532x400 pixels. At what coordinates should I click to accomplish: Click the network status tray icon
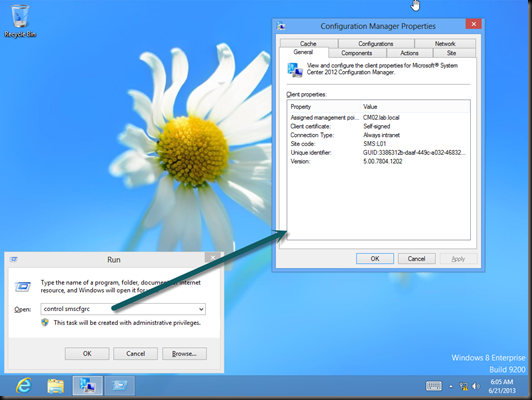[463, 386]
